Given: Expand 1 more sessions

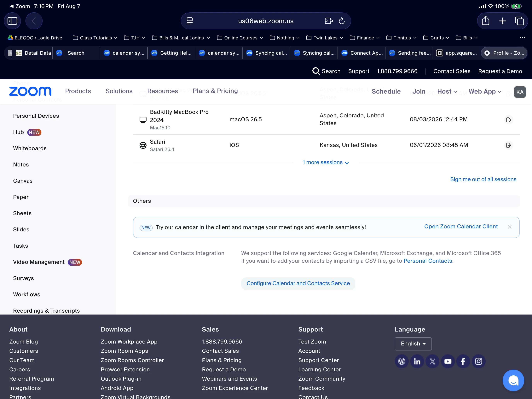Looking at the screenshot, I should coord(326,162).
